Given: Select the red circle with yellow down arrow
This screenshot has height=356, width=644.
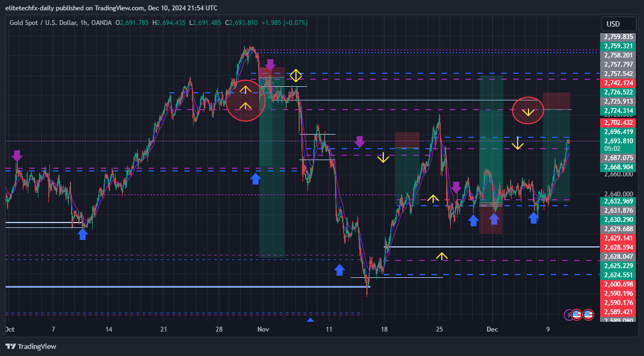Looking at the screenshot, I should point(528,111).
